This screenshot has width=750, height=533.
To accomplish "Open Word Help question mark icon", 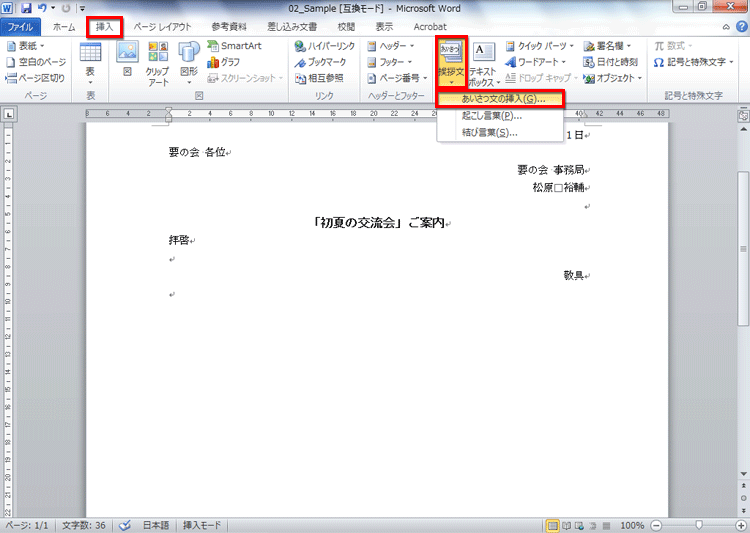I will 741,27.
